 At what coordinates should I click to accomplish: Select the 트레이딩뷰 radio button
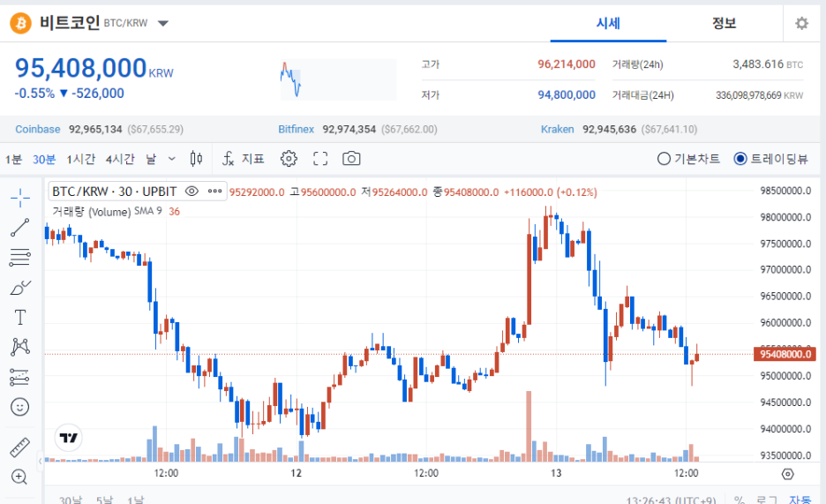(x=740, y=159)
